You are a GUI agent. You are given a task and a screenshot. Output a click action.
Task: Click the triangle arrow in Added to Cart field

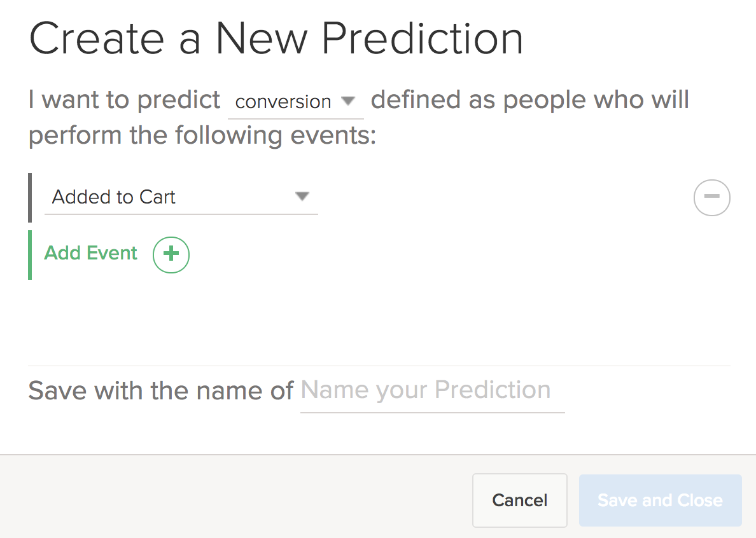click(x=302, y=197)
